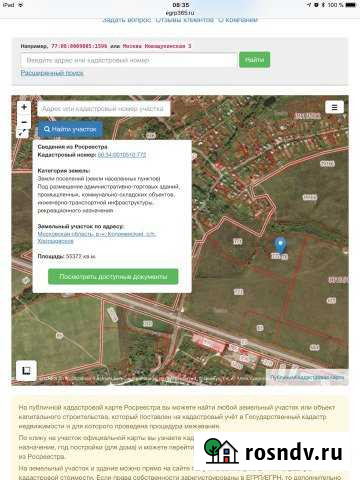The image size is (360, 480).
Task: Click the blue Найти участок button
Action: click(x=70, y=129)
